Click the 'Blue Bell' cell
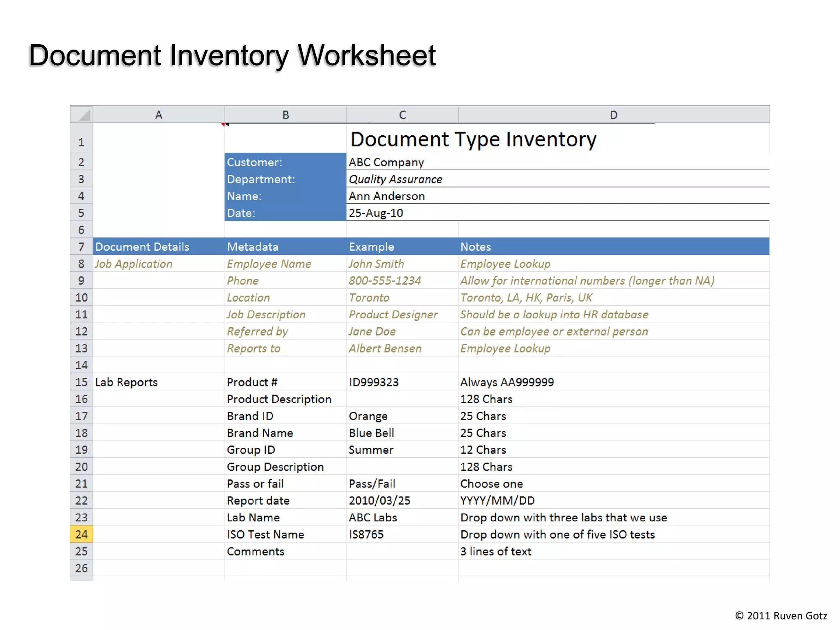 coord(402,433)
